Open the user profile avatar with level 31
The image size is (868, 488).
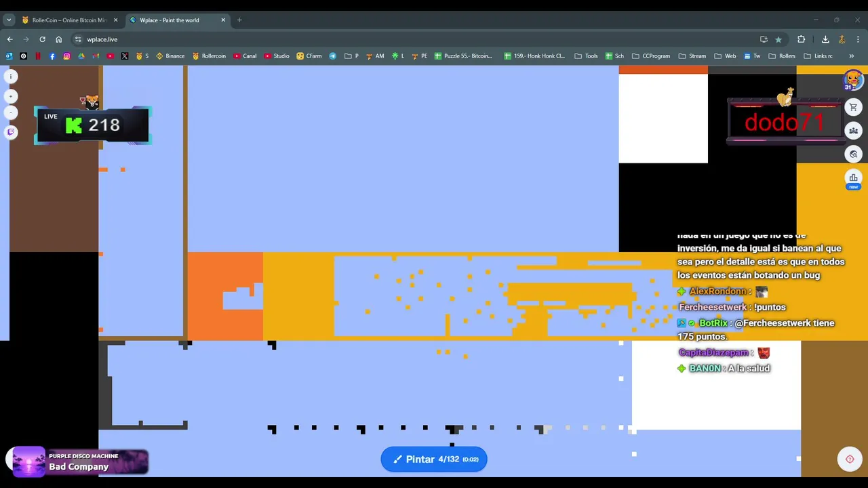(x=852, y=81)
